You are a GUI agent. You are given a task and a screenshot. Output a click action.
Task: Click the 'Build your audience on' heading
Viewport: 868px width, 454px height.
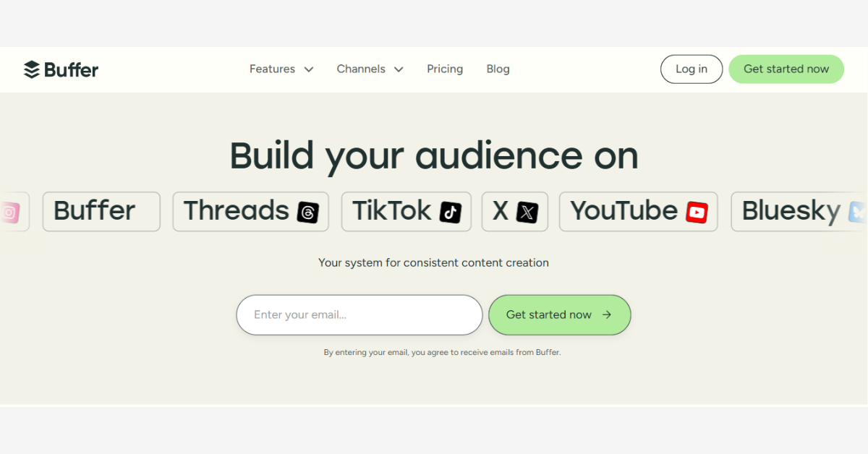point(434,155)
